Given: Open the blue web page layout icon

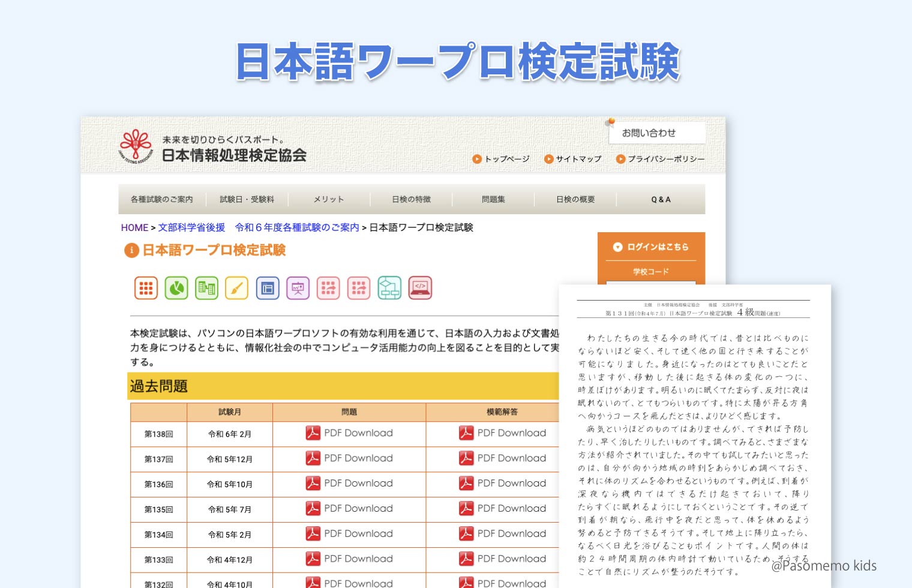Looking at the screenshot, I should point(268,288).
